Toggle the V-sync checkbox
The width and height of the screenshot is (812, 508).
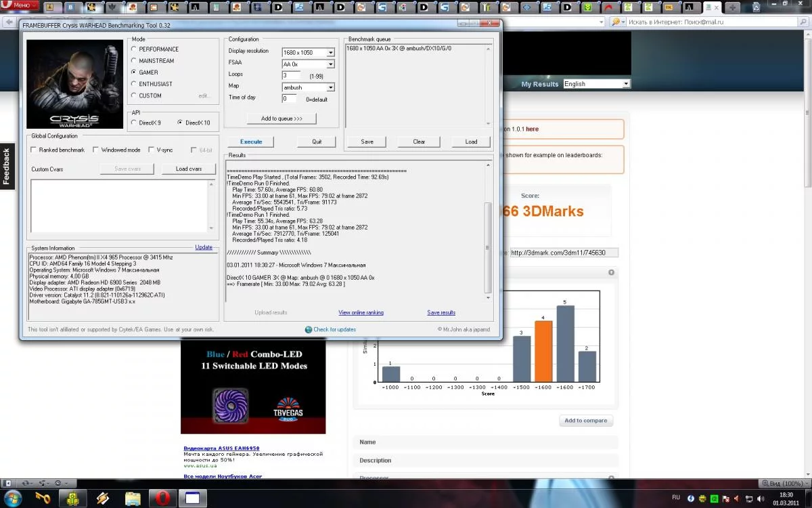151,150
